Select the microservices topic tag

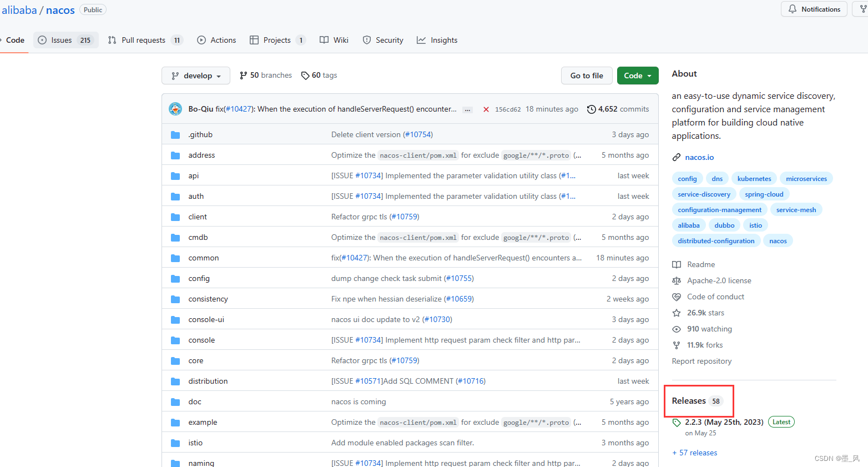pos(806,179)
